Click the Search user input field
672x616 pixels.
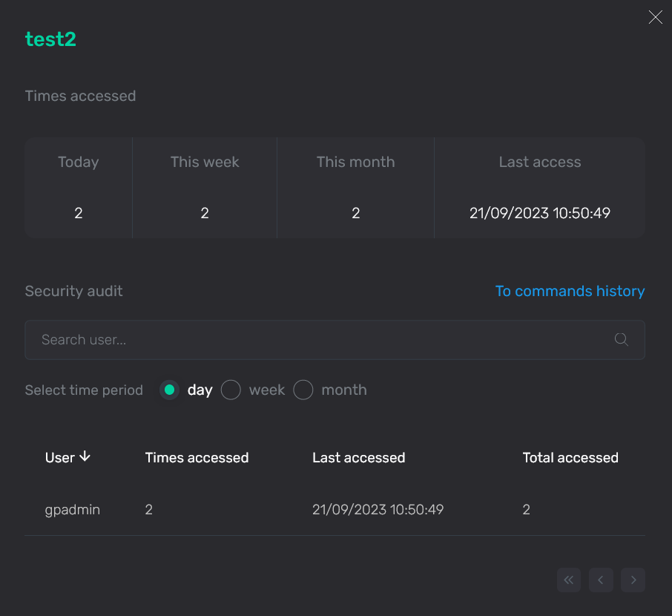tap(297, 339)
